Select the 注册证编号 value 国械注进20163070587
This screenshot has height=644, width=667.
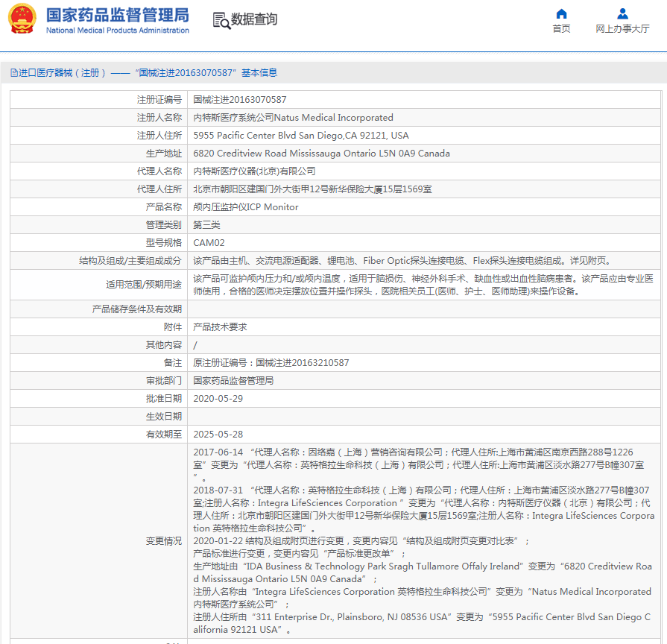coord(239,99)
